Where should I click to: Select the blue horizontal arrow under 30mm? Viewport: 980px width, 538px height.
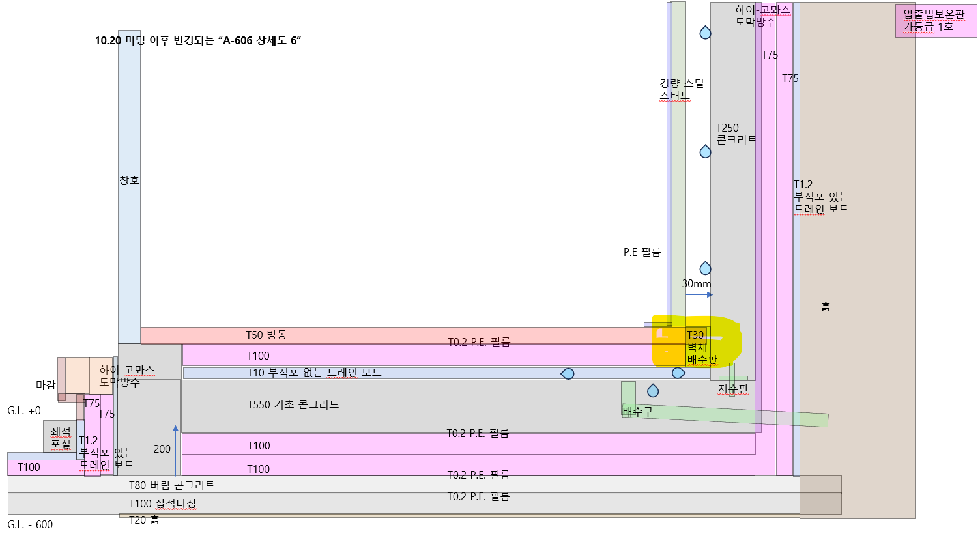point(699,295)
